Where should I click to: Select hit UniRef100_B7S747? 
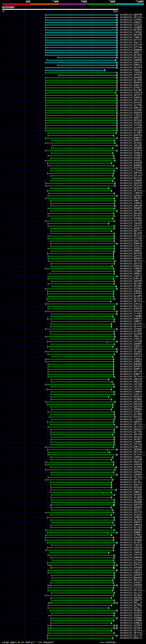point(131,40)
